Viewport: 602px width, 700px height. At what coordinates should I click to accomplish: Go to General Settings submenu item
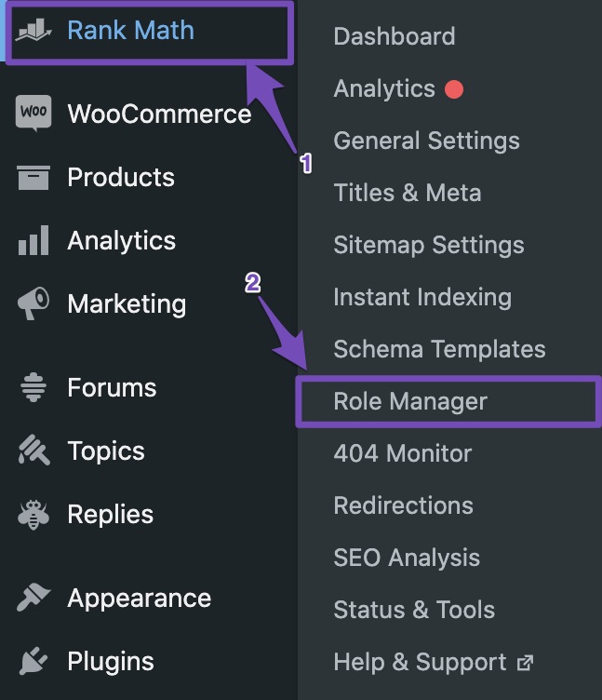tap(426, 141)
